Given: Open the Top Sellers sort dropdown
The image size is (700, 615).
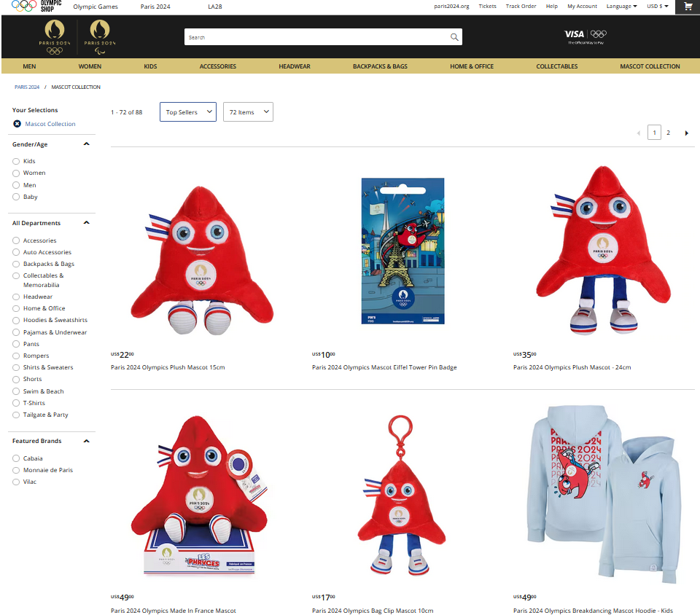Looking at the screenshot, I should [188, 112].
